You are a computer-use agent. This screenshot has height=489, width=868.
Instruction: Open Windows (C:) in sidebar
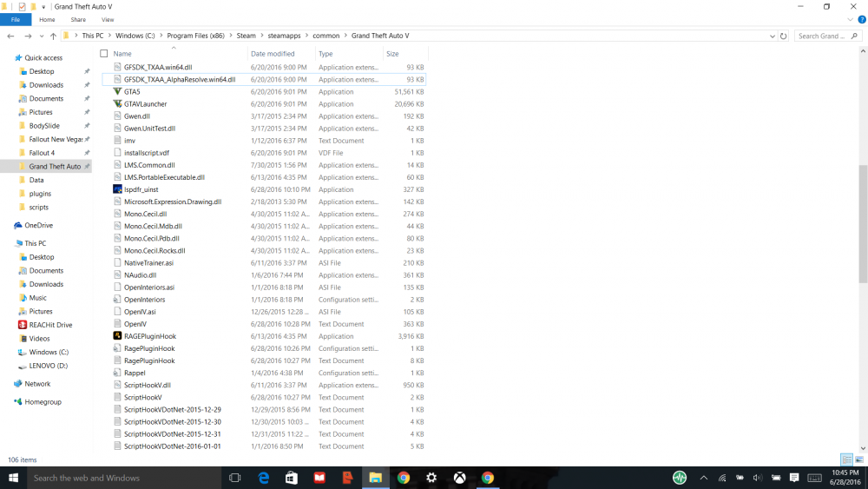[x=49, y=353]
